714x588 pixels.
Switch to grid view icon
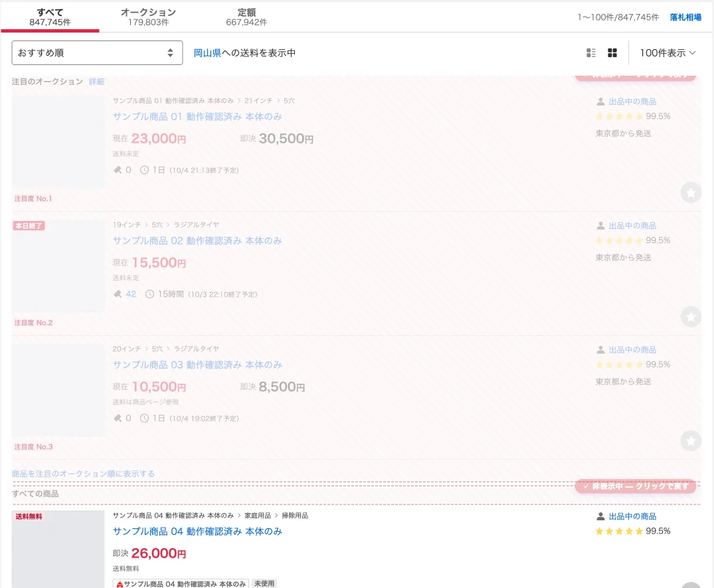tap(612, 53)
